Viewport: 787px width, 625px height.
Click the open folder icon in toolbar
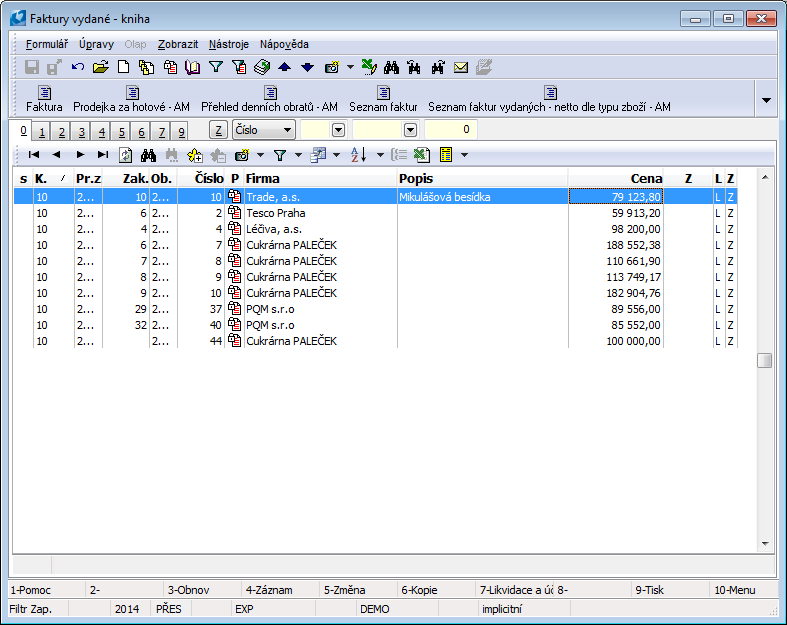(x=100, y=68)
